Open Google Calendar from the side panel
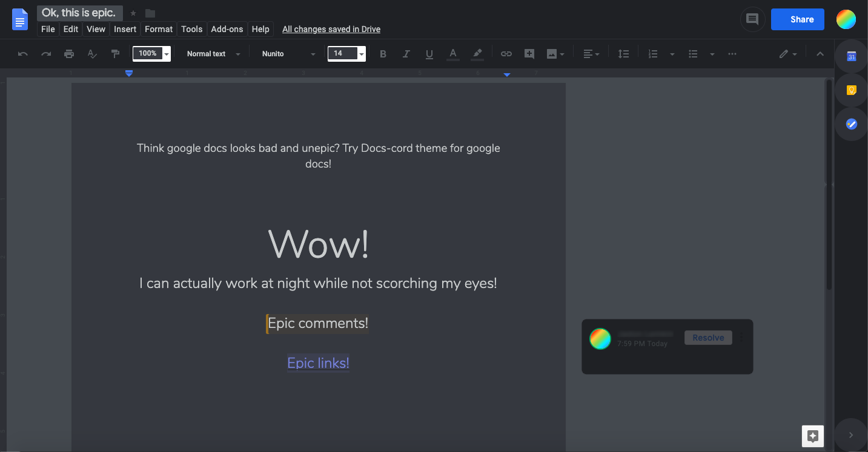The width and height of the screenshot is (868, 452). (x=850, y=56)
